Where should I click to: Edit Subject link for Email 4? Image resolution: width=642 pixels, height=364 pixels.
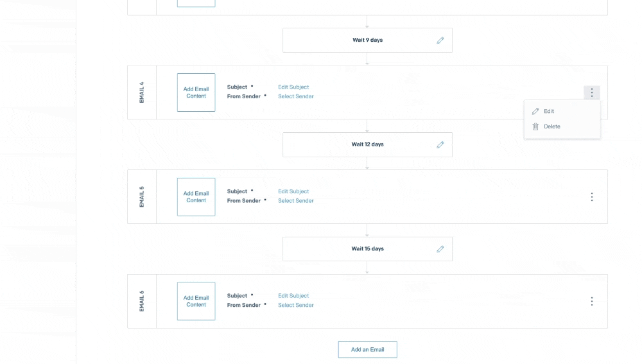(293, 87)
